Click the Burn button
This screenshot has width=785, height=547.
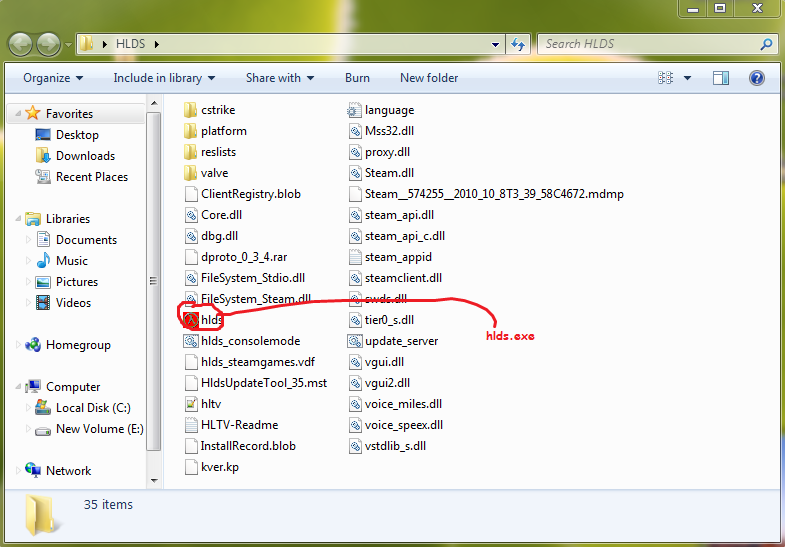pyautogui.click(x=357, y=78)
